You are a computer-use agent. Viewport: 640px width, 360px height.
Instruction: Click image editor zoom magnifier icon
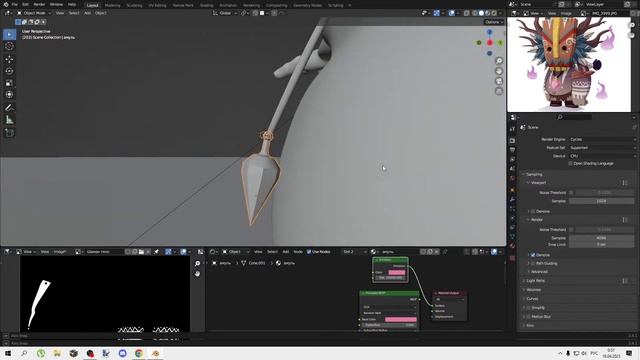(x=198, y=264)
